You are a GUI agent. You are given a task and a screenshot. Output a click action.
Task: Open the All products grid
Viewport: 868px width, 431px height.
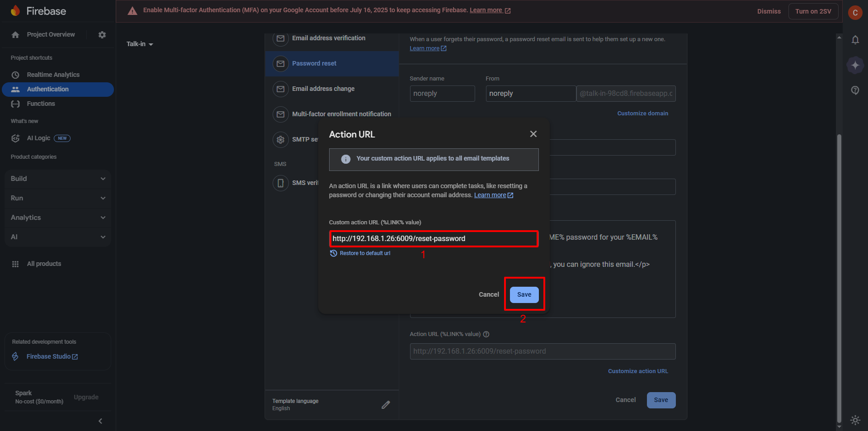(44, 264)
